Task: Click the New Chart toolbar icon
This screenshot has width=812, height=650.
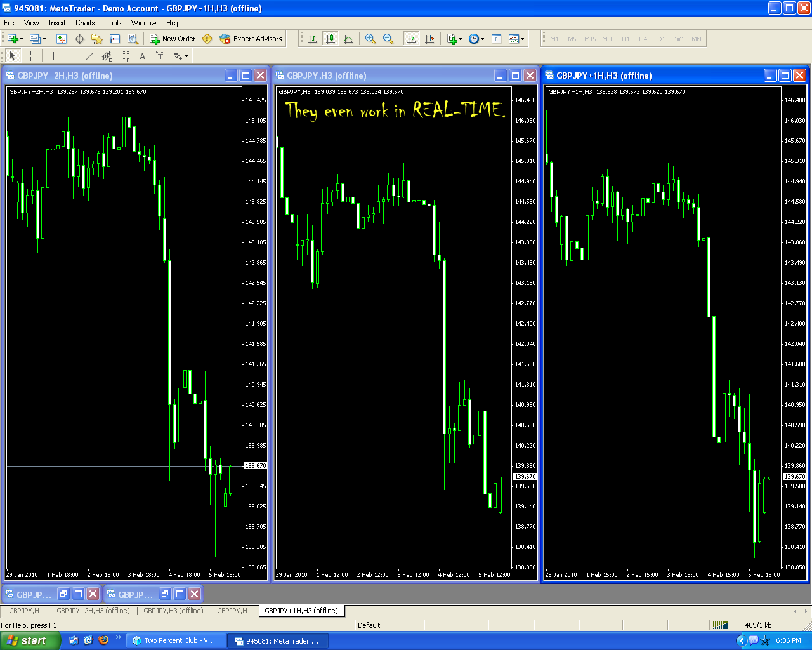Action: pyautogui.click(x=13, y=39)
